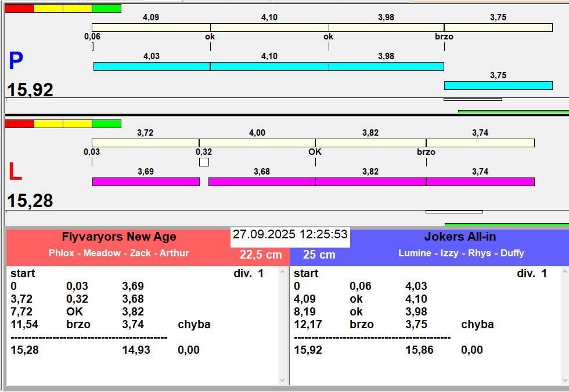Click the red start light in lane P
The width and height of the screenshot is (569, 392).
click(x=20, y=8)
